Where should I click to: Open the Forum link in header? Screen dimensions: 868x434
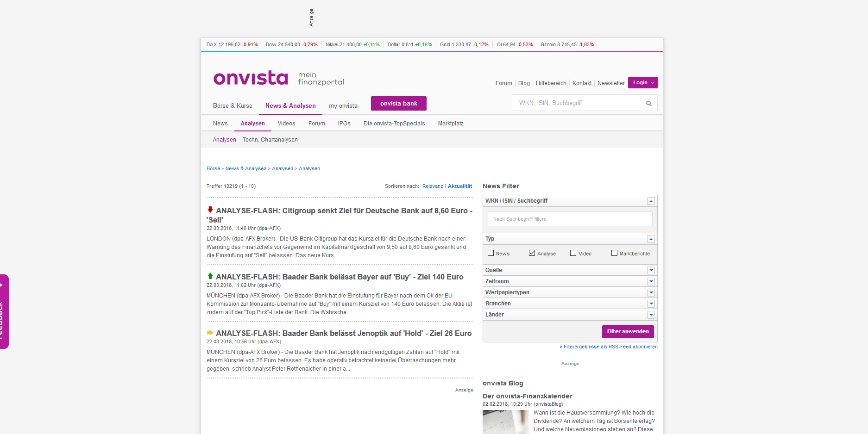[504, 83]
